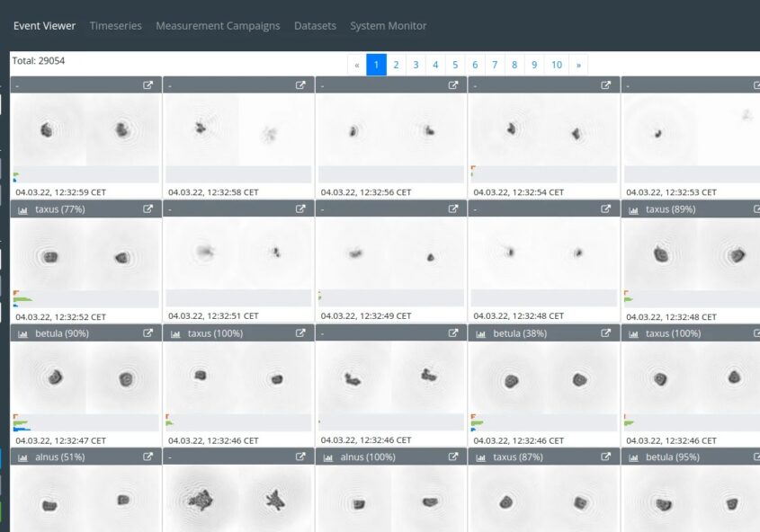Screen dimensions: 760x532
Task: Click the betula (95%) classification label
Action: pyautogui.click(x=673, y=457)
